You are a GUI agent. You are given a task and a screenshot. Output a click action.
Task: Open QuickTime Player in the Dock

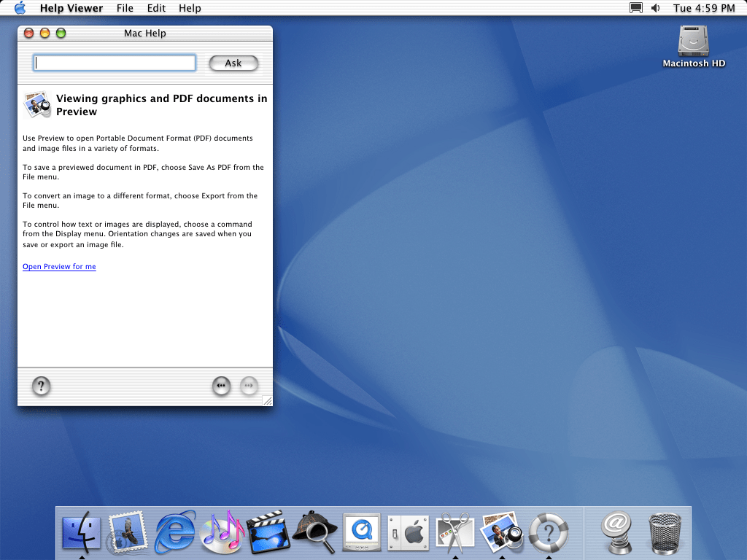[x=362, y=532]
